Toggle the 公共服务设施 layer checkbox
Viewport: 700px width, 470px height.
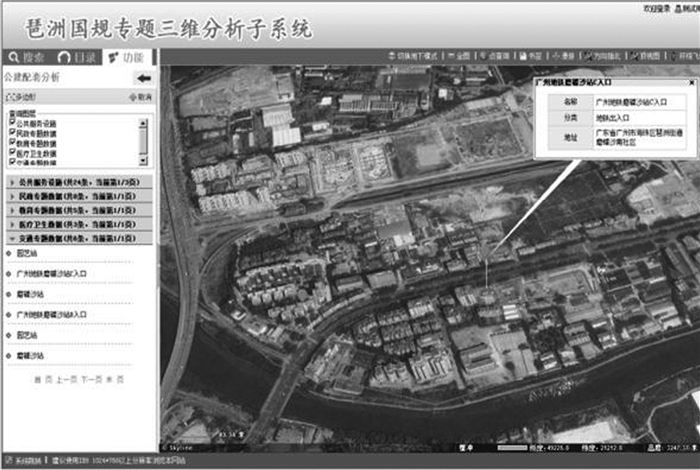(12, 123)
